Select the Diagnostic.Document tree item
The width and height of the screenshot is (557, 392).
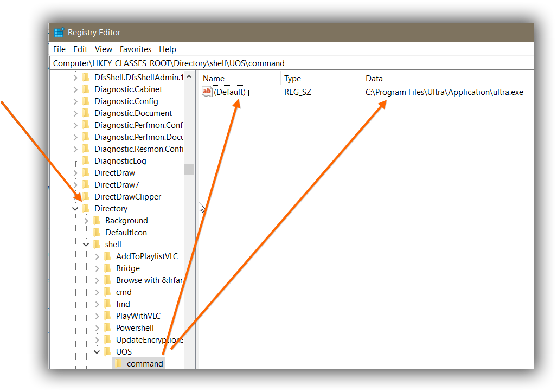(x=133, y=114)
